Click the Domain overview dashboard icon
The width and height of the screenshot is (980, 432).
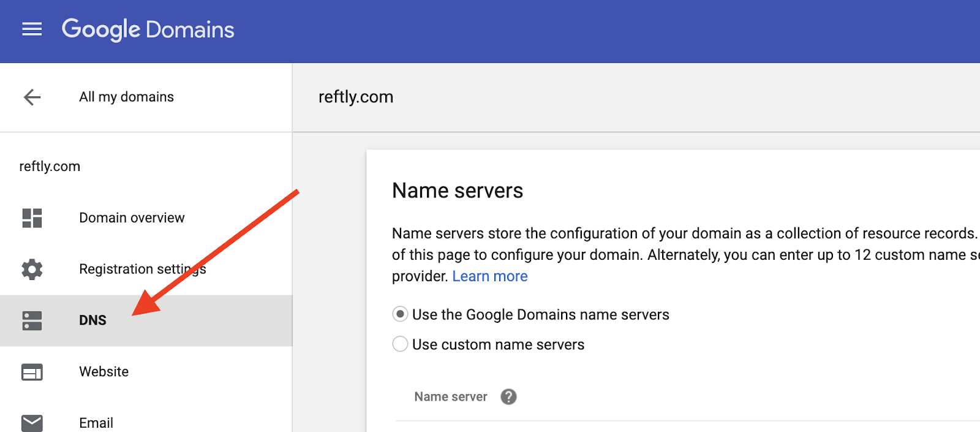click(32, 218)
